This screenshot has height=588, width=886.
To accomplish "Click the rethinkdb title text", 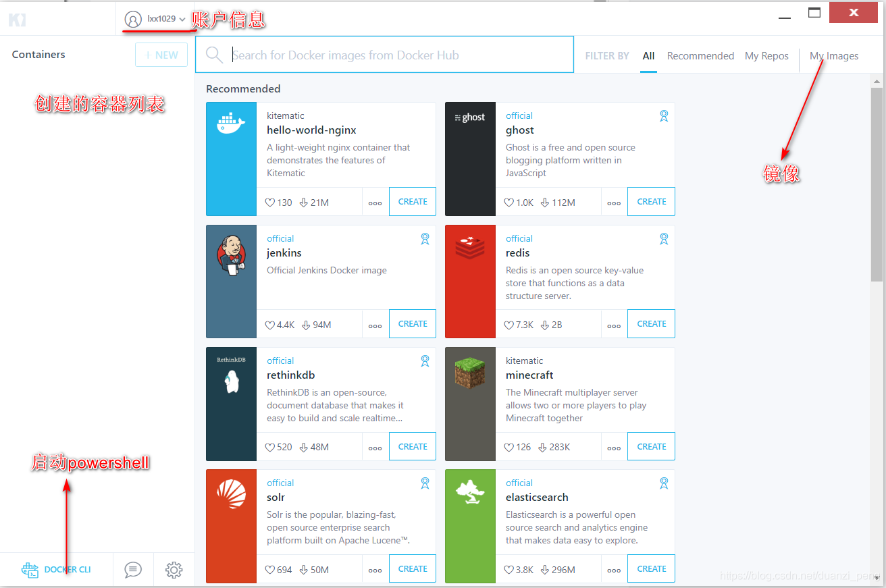I will tap(290, 375).
